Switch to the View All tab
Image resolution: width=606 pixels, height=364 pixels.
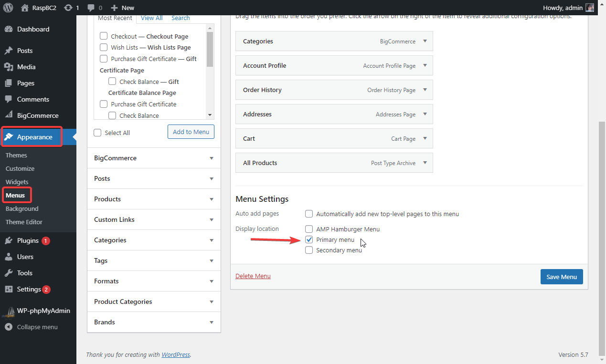(151, 18)
